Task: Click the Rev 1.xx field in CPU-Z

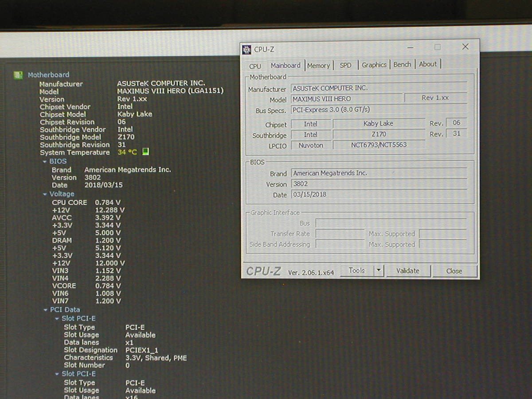Action: pos(435,98)
